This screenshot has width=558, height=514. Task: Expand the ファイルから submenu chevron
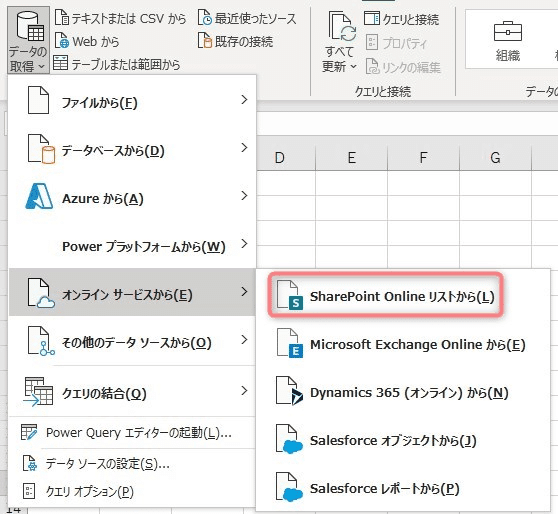pos(244,100)
